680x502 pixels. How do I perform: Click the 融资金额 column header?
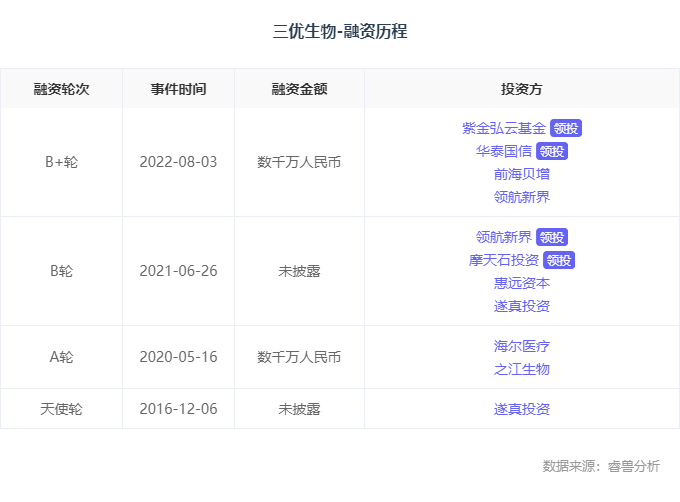pyautogui.click(x=299, y=89)
